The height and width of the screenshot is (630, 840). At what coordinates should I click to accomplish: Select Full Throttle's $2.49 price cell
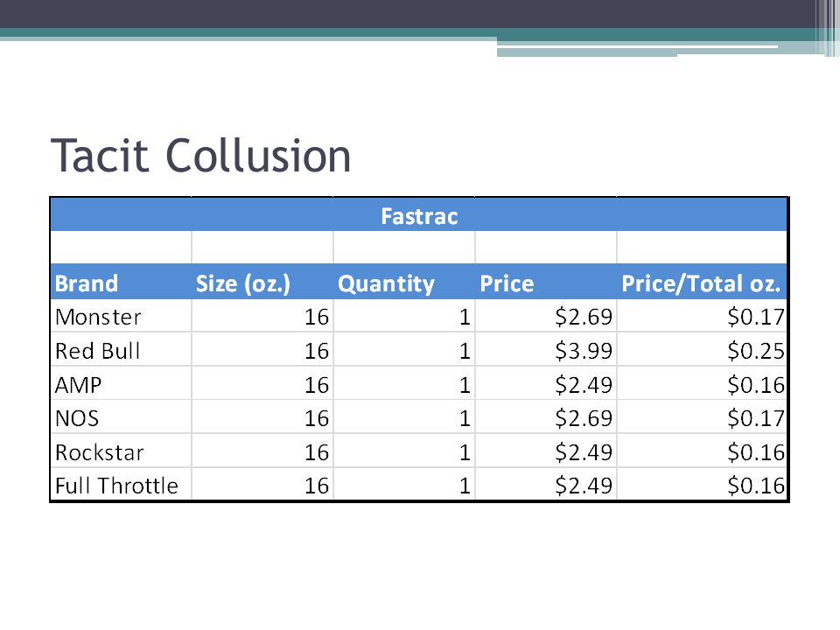(546, 485)
